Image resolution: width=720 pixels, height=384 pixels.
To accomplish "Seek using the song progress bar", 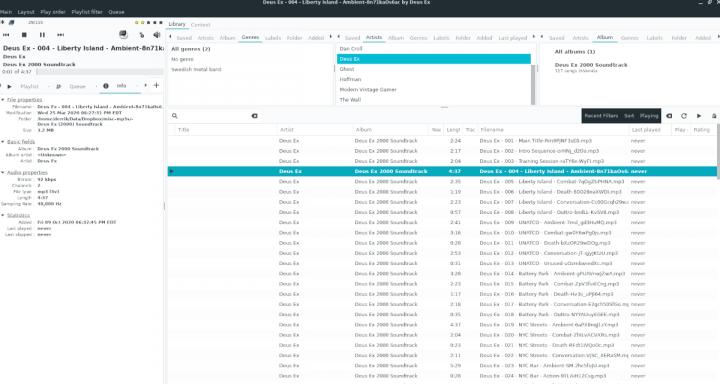I will [x=100, y=72].
